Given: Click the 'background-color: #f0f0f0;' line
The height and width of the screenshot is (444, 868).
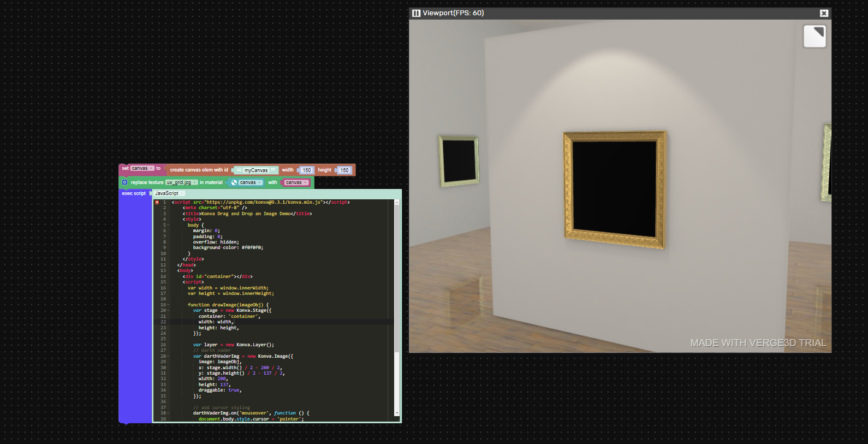Looking at the screenshot, I should click(x=228, y=247).
